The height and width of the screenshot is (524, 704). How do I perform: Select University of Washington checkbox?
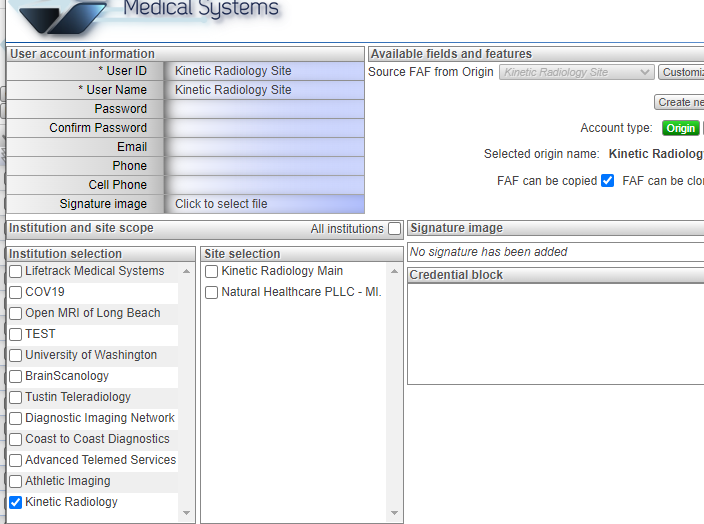[x=16, y=355]
